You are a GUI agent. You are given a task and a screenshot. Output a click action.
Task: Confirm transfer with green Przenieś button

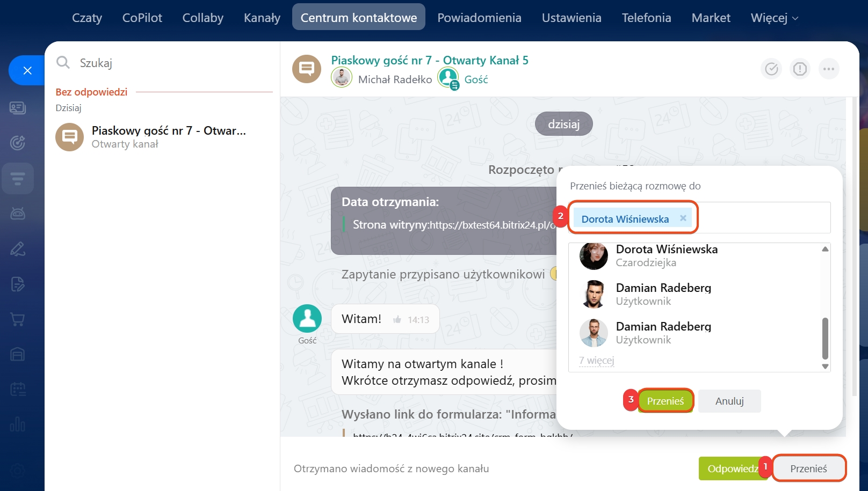665,401
